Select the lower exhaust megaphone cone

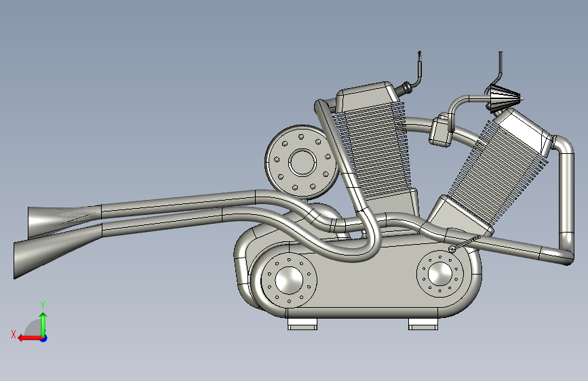pyautogui.click(x=58, y=252)
